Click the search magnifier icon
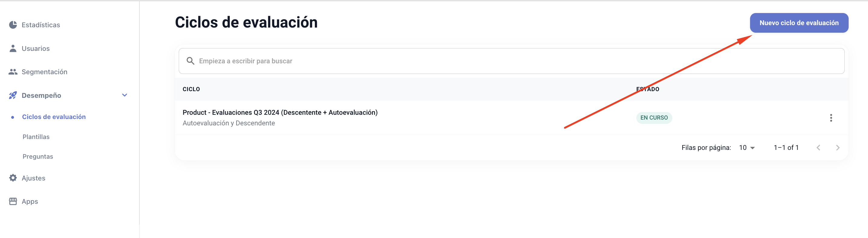868x238 pixels. point(190,61)
